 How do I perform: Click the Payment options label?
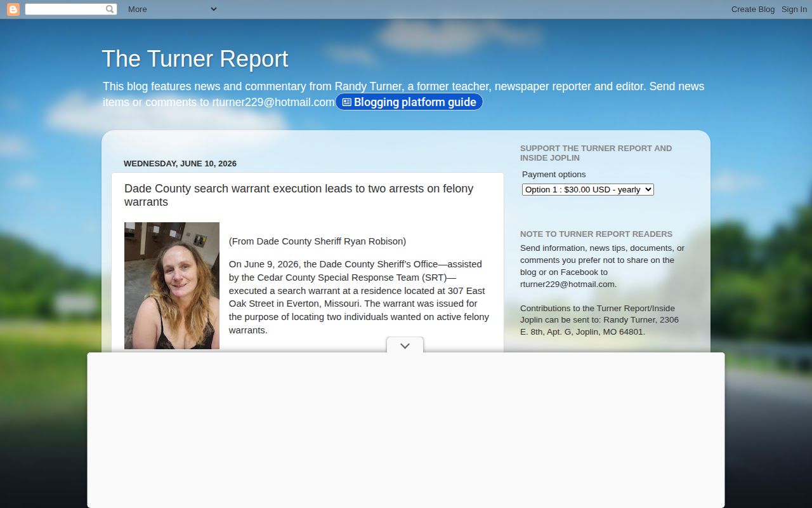[x=554, y=174]
